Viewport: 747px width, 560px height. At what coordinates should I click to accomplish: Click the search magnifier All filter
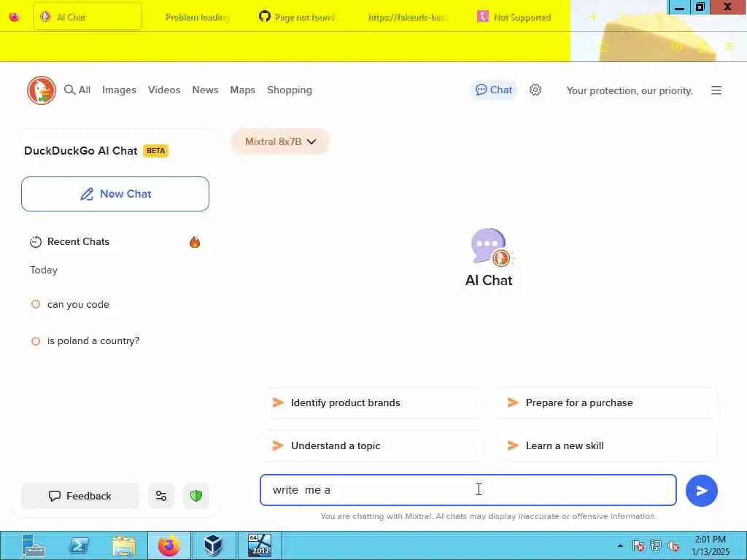click(x=77, y=90)
